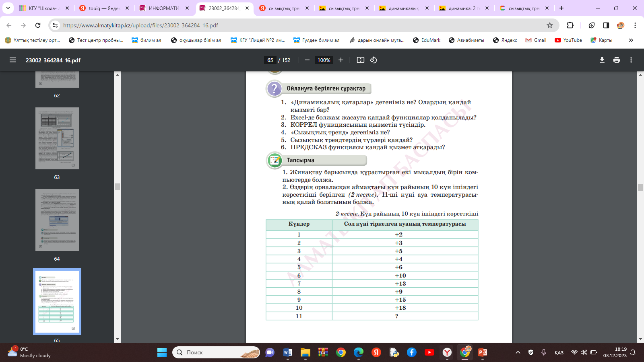Print the PDF document
Image resolution: width=644 pixels, height=362 pixels.
coord(617,60)
